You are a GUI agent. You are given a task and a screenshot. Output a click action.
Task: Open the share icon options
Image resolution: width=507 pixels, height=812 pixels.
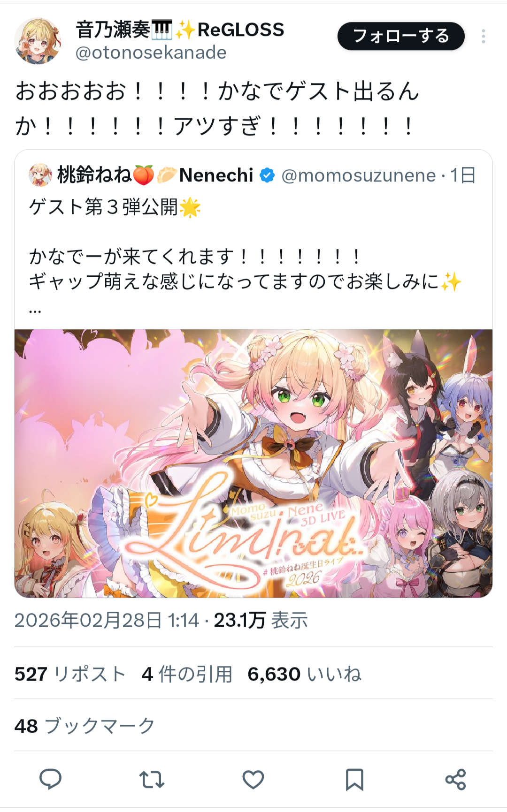(455, 780)
